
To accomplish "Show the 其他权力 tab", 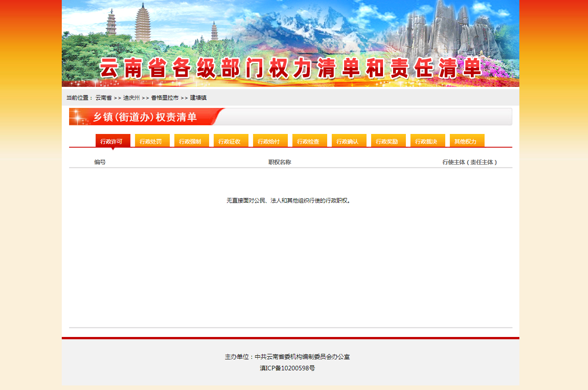I will [467, 141].
